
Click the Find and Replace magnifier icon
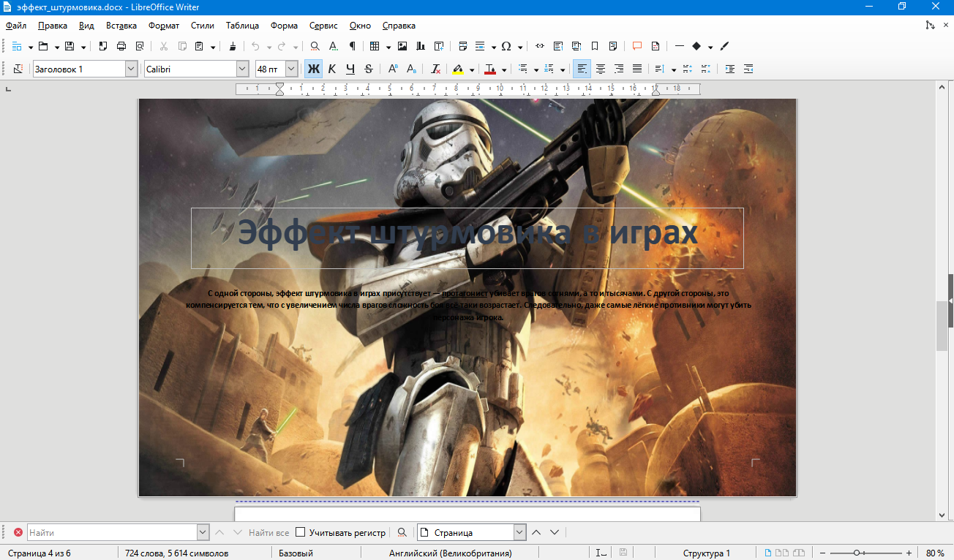click(x=315, y=46)
